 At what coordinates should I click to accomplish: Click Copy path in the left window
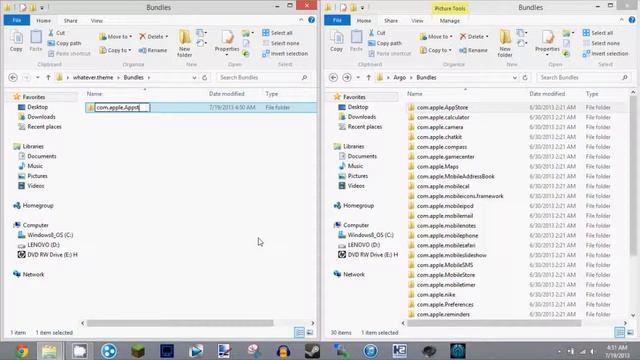(x=64, y=43)
